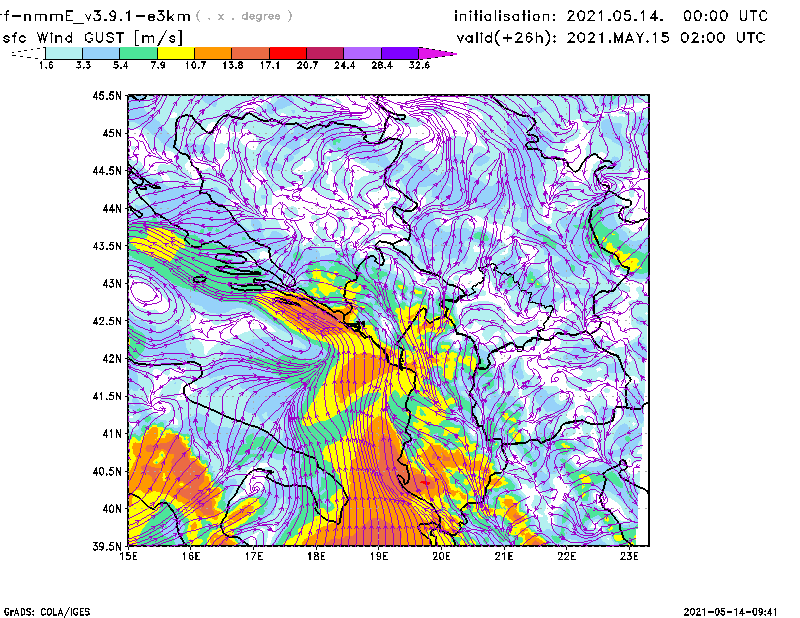Click the legend value 20.7

tap(307, 65)
